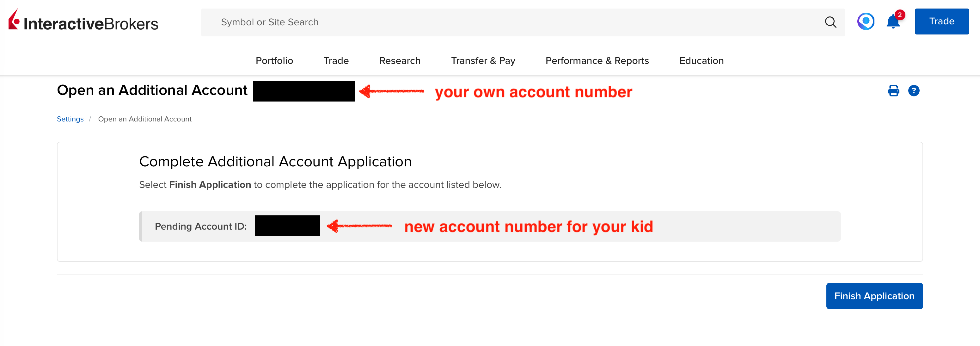Go to Performance & Reports menu
The height and width of the screenshot is (346, 980).
pyautogui.click(x=597, y=61)
